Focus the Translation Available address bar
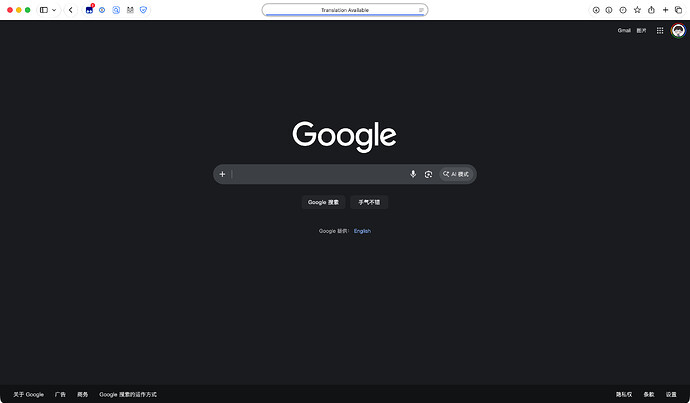 point(345,10)
